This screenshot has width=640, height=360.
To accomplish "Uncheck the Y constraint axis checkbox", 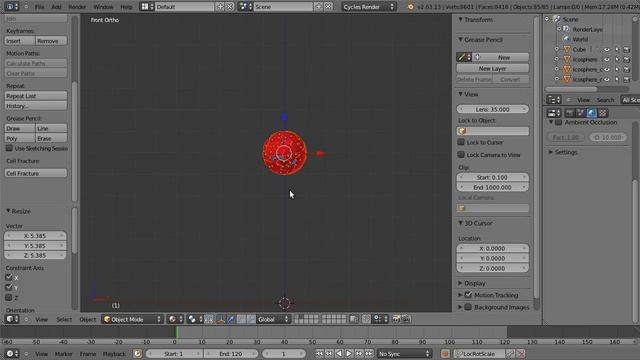I will (9, 287).
